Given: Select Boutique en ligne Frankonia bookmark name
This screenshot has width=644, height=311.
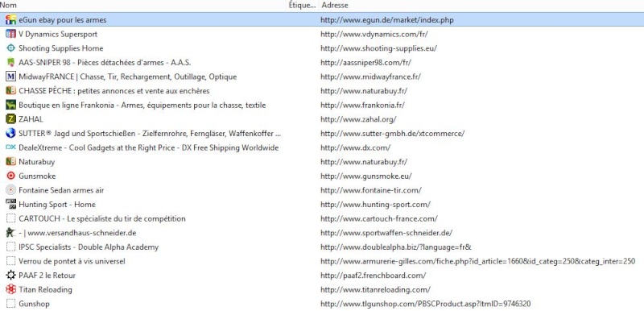Looking at the screenshot, I should (x=142, y=106).
